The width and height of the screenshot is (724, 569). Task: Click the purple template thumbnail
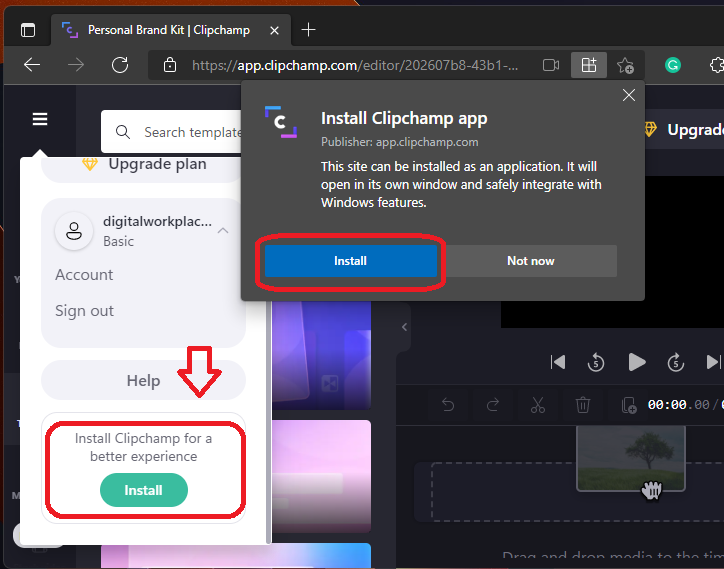pyautogui.click(x=321, y=355)
